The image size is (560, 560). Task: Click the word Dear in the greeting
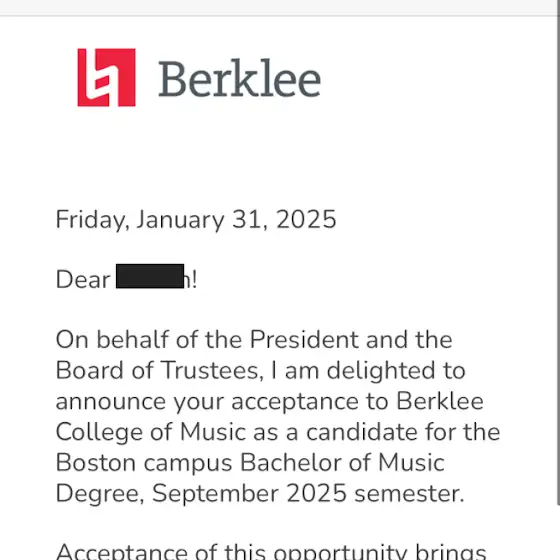(x=83, y=279)
